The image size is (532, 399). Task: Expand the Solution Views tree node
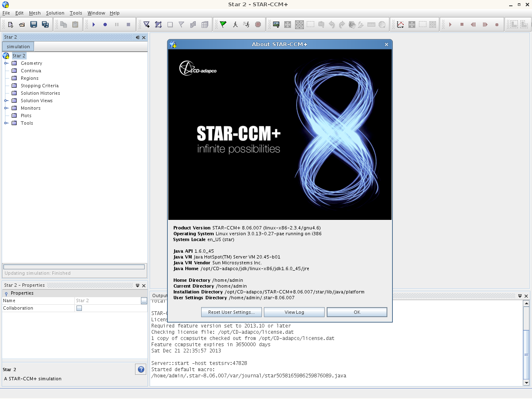click(6, 101)
